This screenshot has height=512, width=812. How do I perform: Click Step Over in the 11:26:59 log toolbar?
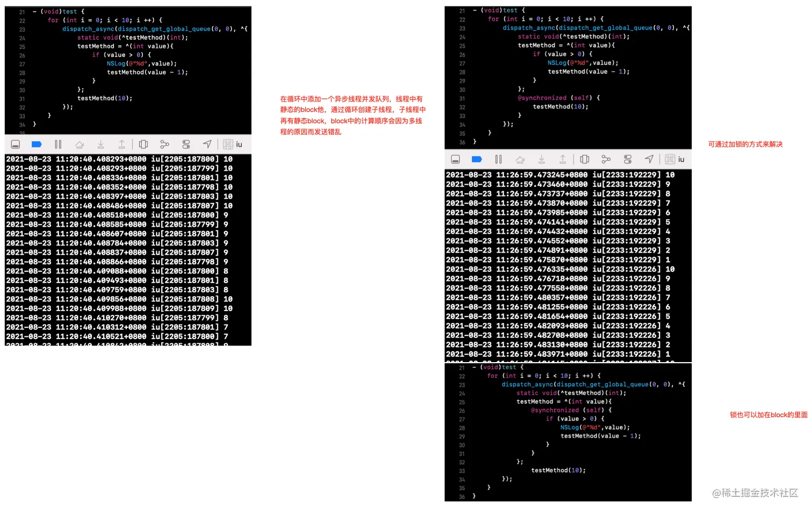pos(520,160)
